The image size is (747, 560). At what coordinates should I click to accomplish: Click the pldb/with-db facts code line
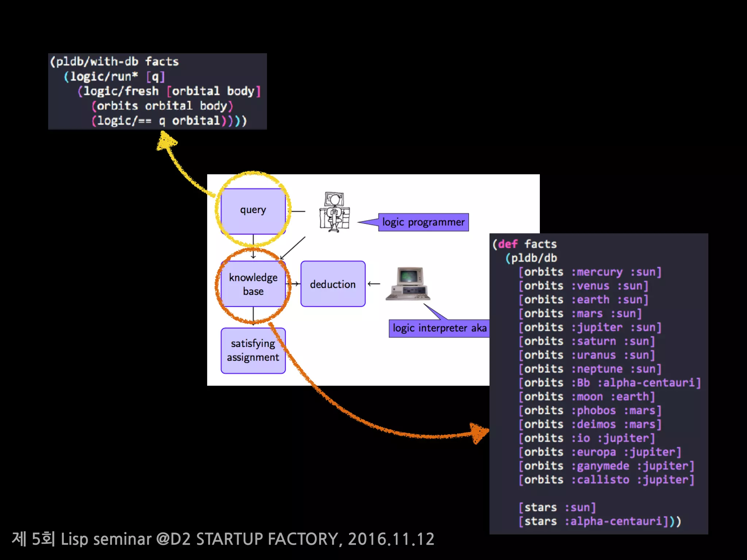pos(114,62)
